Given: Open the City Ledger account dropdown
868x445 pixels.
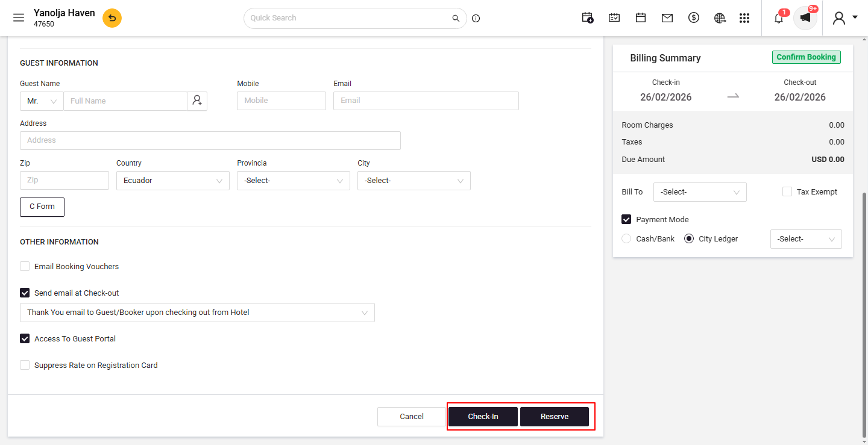Looking at the screenshot, I should tap(806, 239).
